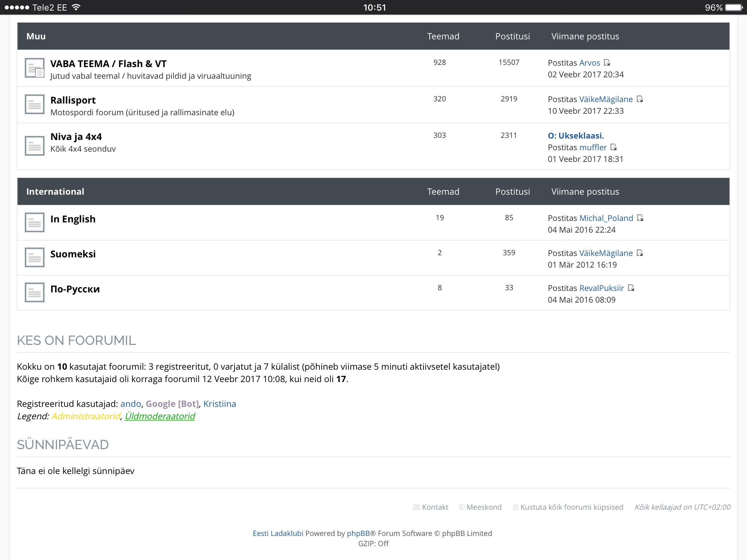Open the По-Русски forum
Viewport: 747px width, 560px height.
[x=75, y=289]
